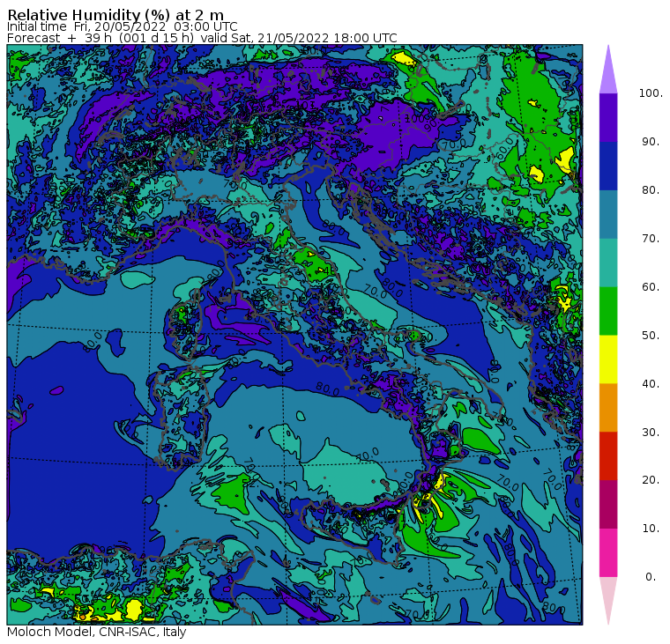Click the '50.' colorbar label
Viewport: 670px width, 644px height.
point(651,336)
